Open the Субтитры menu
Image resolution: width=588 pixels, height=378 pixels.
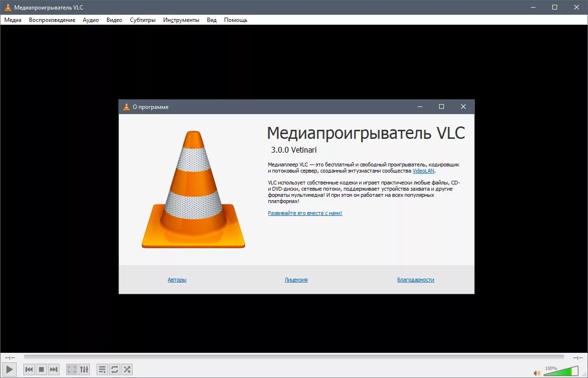[143, 20]
